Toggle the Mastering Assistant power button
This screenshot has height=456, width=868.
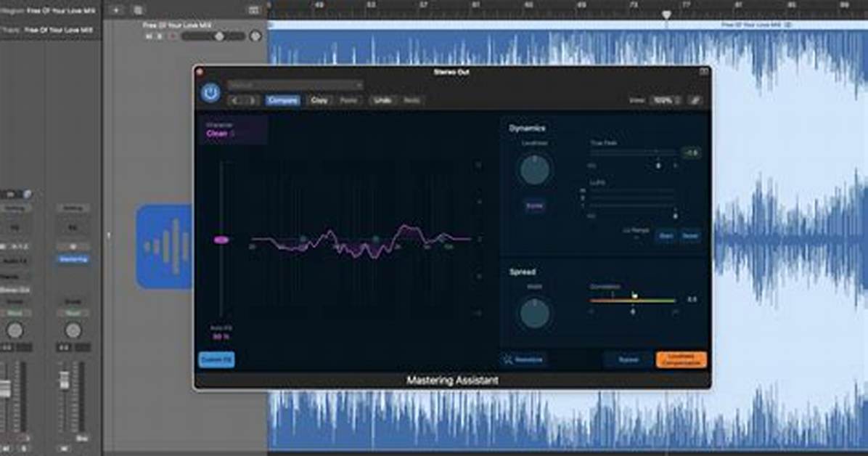click(x=210, y=92)
